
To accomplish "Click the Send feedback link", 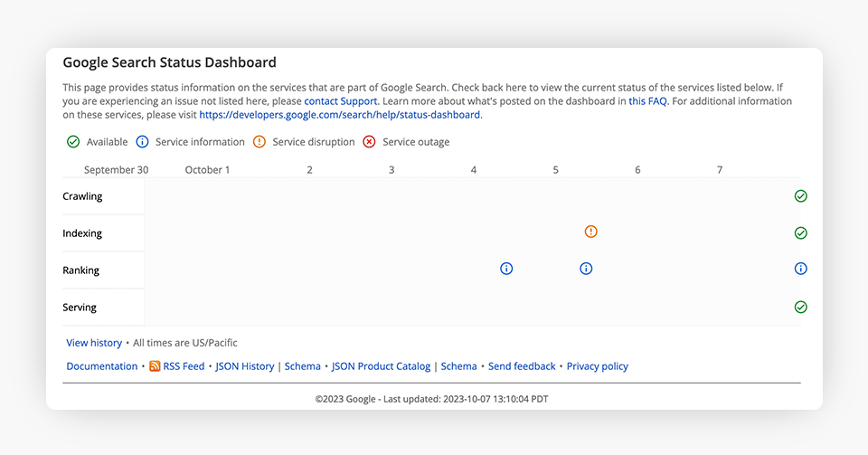I will pyautogui.click(x=522, y=366).
